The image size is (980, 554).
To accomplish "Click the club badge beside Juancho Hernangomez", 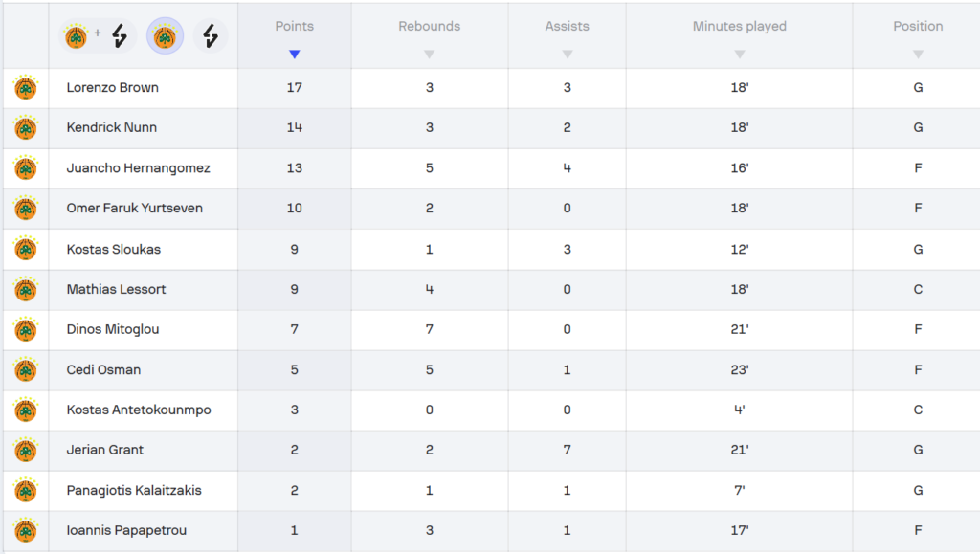I will [x=25, y=168].
